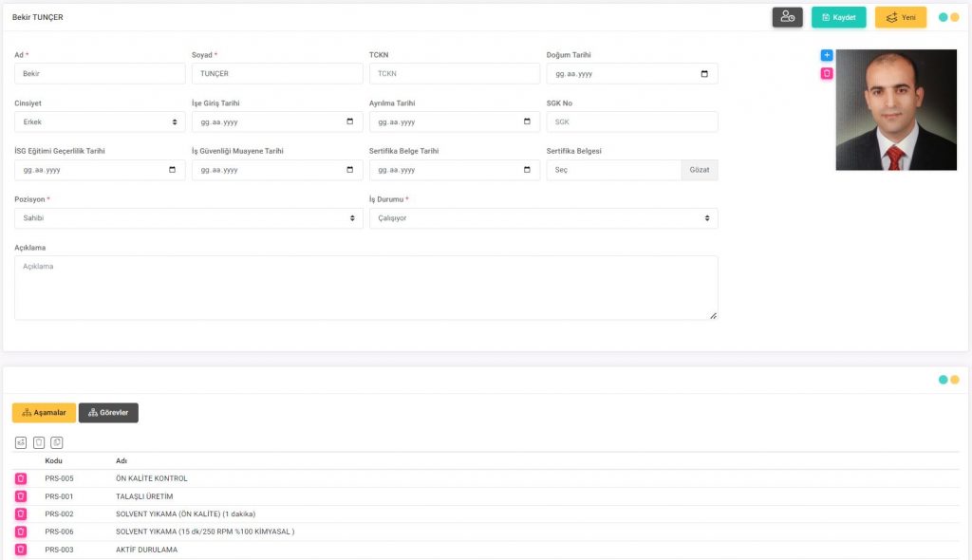The width and height of the screenshot is (972, 560).
Task: Switch to the Görevler tab
Action: [108, 413]
